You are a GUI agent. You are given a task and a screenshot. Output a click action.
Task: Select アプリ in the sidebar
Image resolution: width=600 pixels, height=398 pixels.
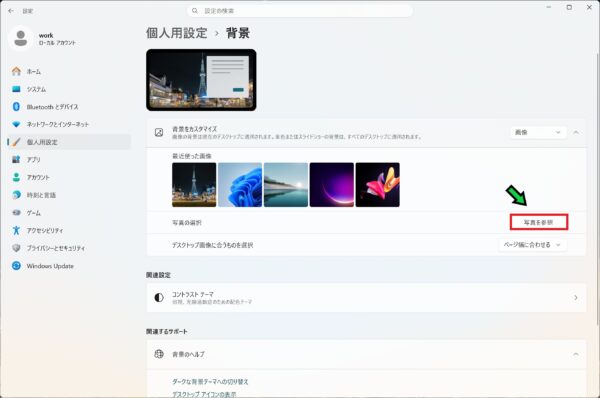(x=69, y=160)
